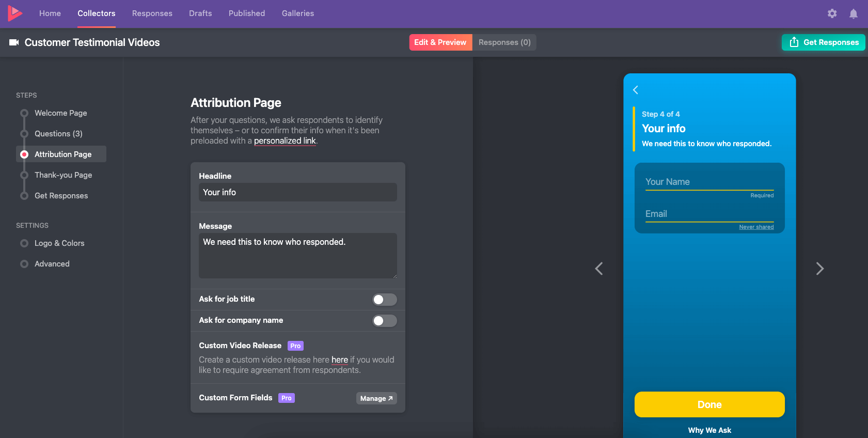Enable the Ask for company name toggle
Image resolution: width=868 pixels, height=438 pixels.
[x=384, y=321]
